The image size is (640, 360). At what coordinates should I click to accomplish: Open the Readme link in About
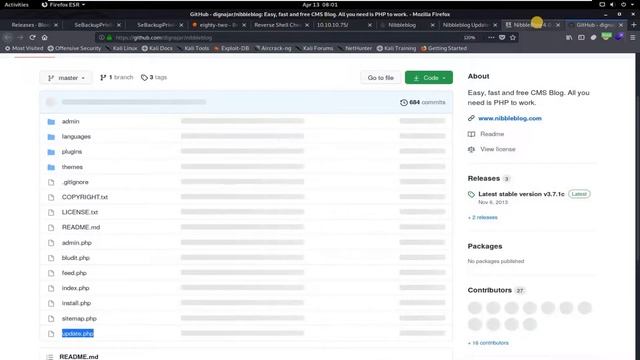coord(492,134)
